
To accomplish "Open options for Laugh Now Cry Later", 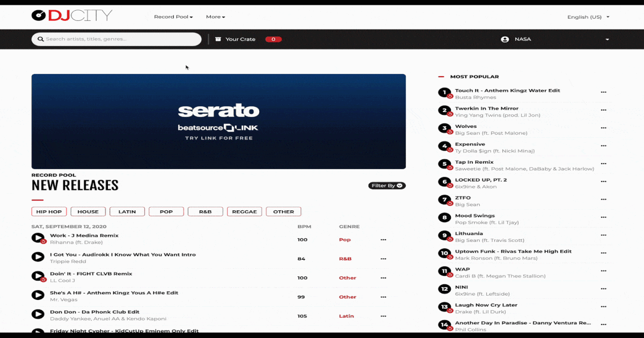I will 603,307.
